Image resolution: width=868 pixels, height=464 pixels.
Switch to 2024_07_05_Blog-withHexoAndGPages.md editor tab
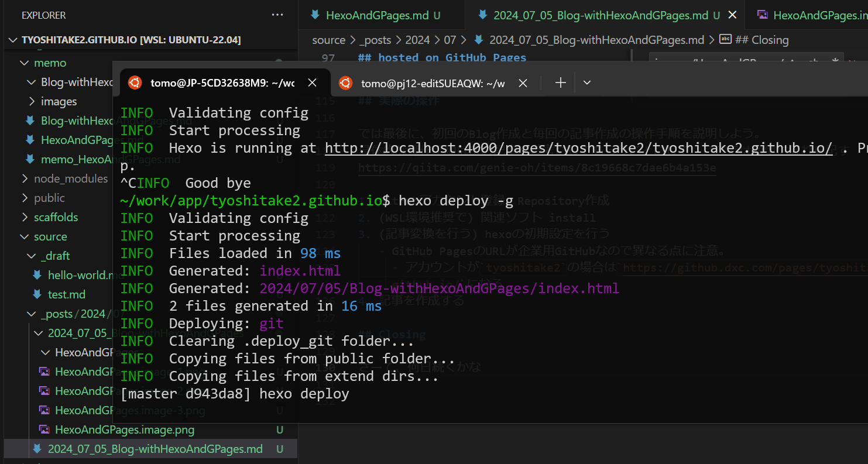point(600,15)
